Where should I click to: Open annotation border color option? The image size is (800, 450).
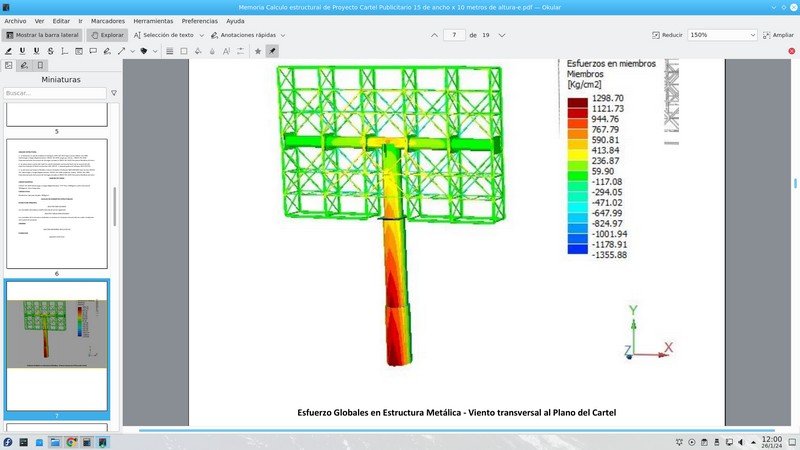pyautogui.click(x=184, y=51)
